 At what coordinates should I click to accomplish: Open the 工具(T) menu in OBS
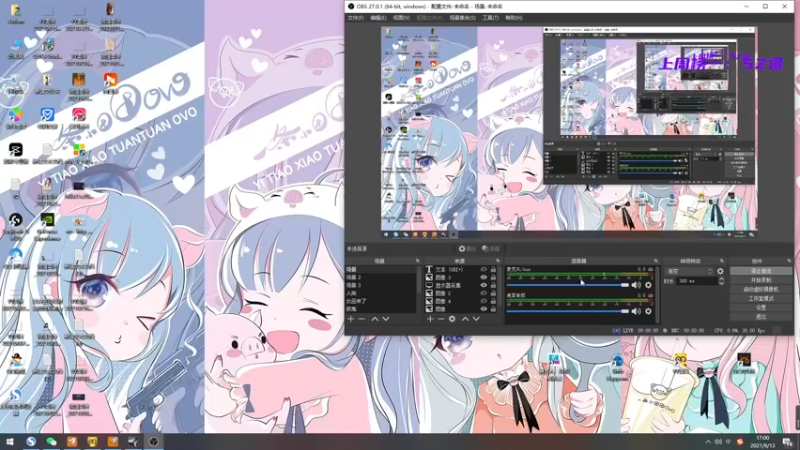490,18
